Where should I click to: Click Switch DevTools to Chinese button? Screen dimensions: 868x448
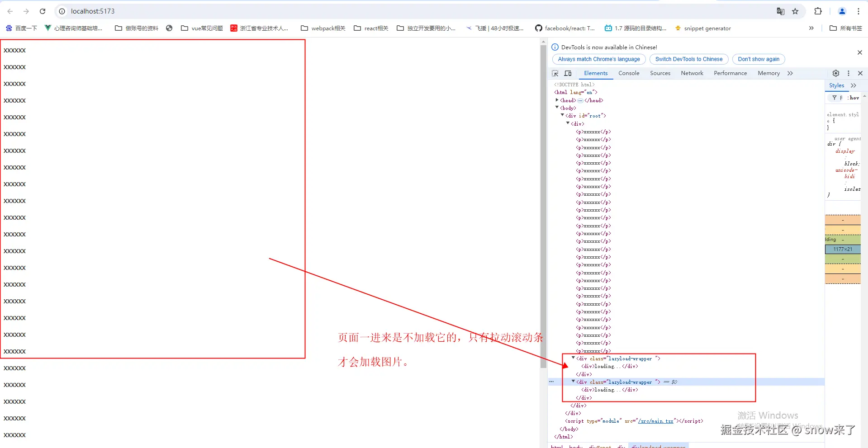(x=689, y=59)
